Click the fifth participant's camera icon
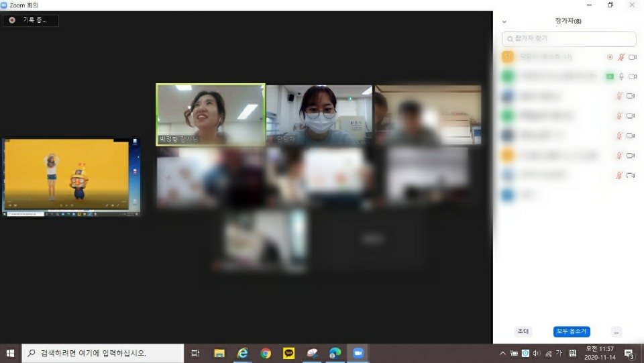Viewport: 644px width, 363px height. (x=631, y=136)
